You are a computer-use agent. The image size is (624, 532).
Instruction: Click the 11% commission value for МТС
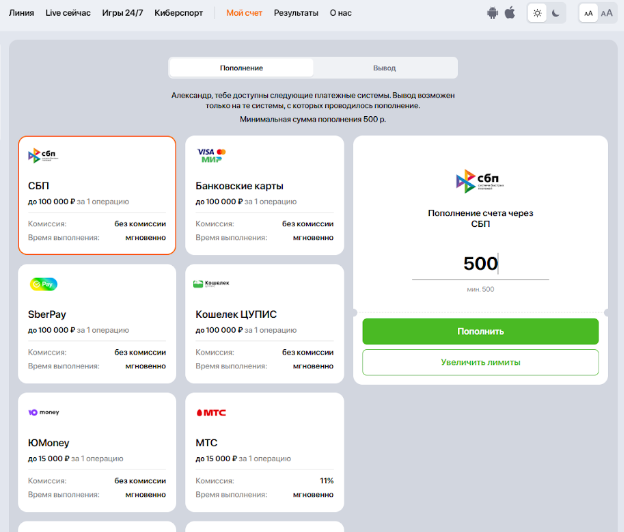327,481
